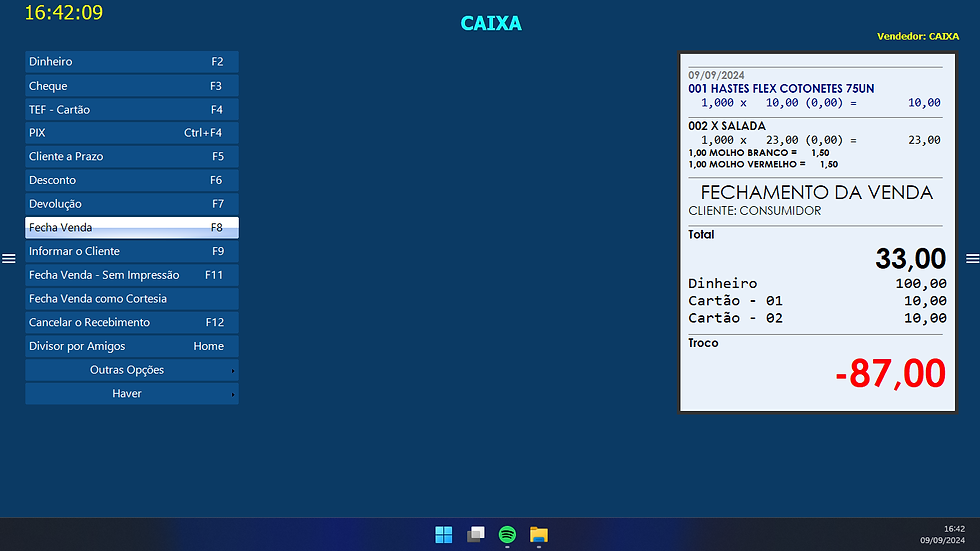Viewport: 980px width, 551px height.
Task: Click the MOLHO BRANCO add-on line
Action: click(x=759, y=153)
